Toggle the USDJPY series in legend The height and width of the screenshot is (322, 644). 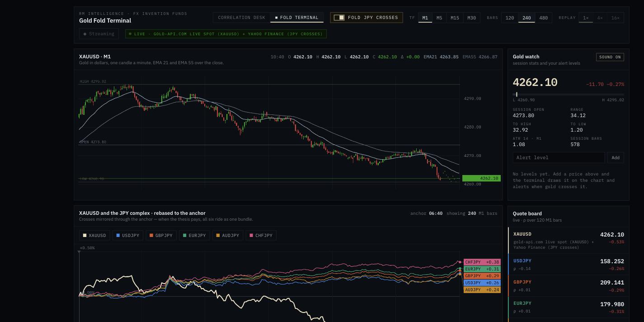click(x=128, y=236)
